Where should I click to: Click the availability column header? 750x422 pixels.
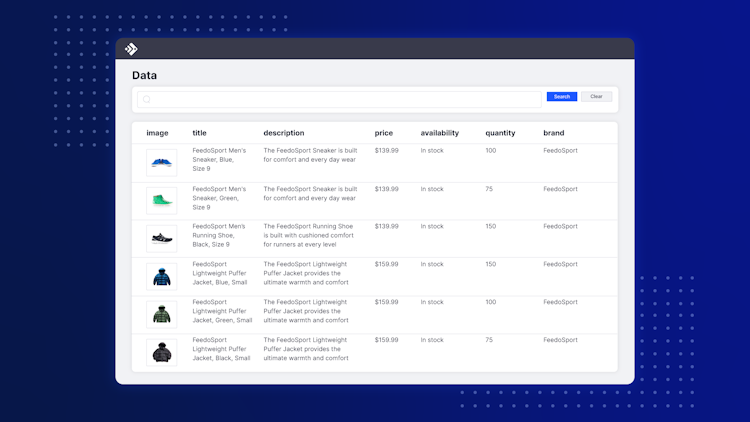[440, 133]
